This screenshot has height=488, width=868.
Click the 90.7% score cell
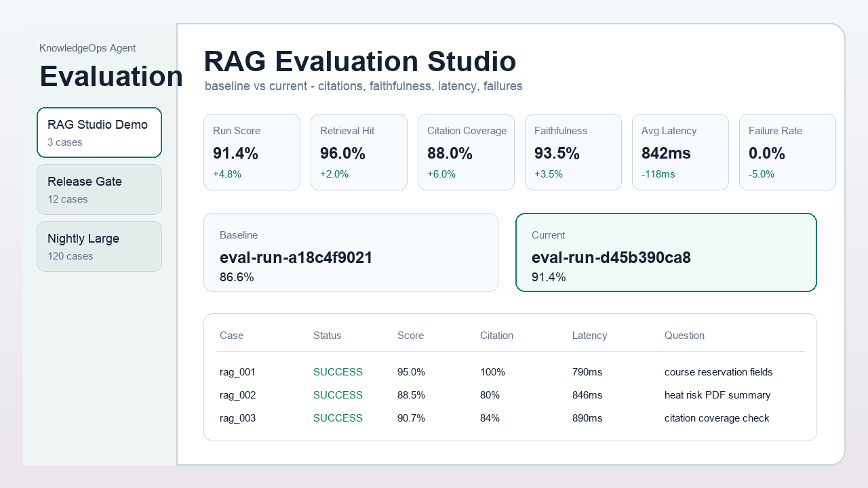pyautogui.click(x=411, y=418)
